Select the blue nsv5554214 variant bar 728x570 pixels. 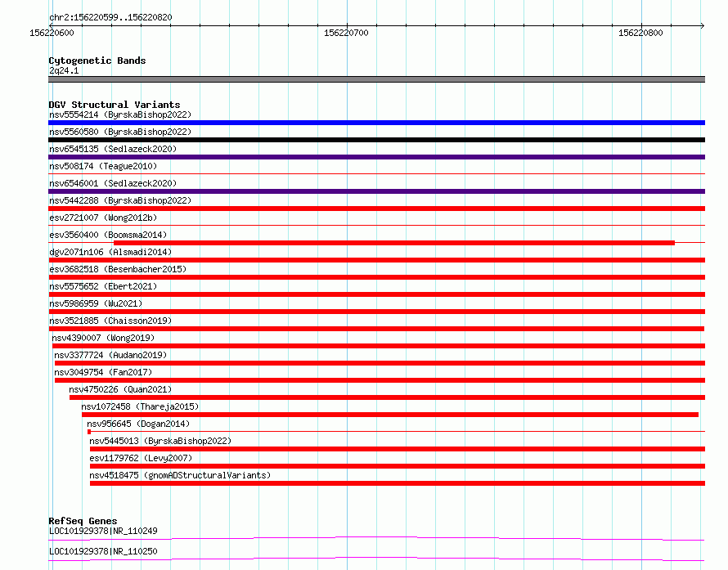[x=376, y=123]
